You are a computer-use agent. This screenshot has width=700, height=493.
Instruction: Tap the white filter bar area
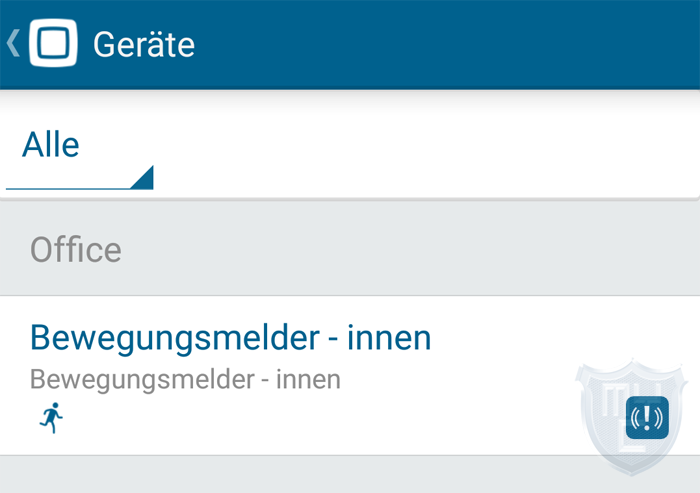350,144
